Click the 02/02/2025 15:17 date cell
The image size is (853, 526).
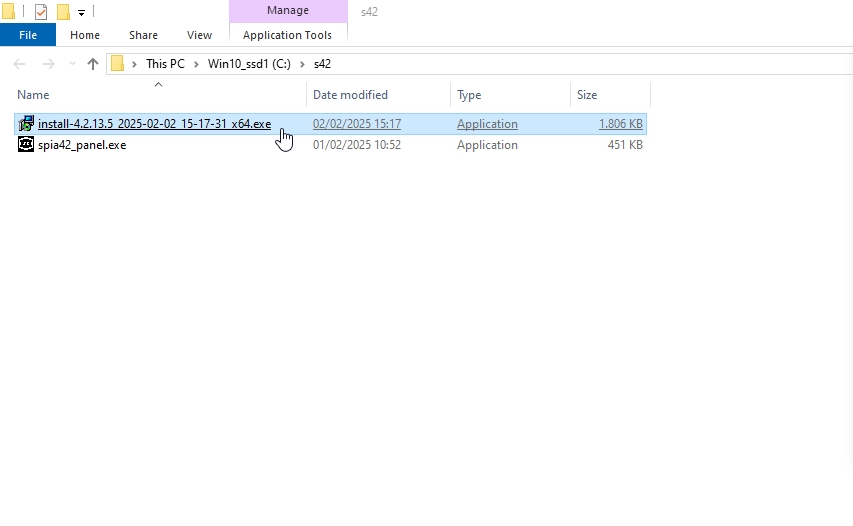357,124
